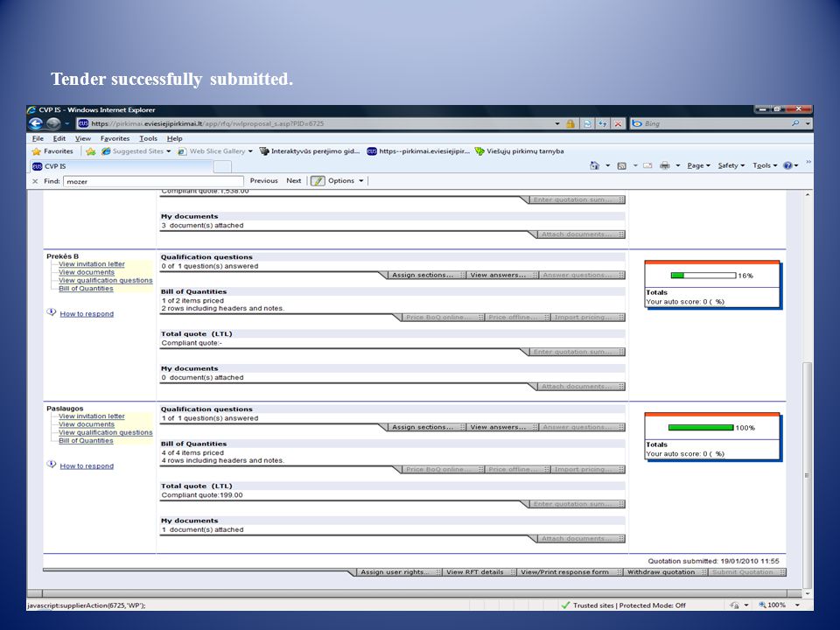Click the security lock icon in address bar

(x=570, y=123)
